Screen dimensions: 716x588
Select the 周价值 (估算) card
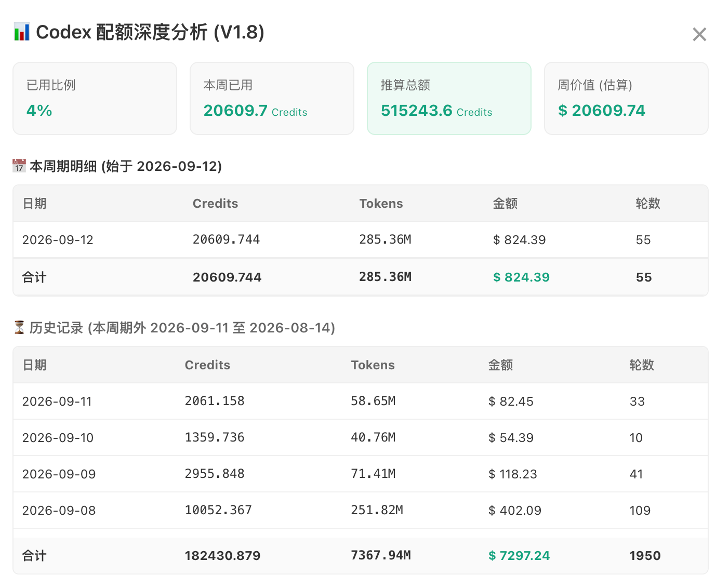click(x=626, y=98)
